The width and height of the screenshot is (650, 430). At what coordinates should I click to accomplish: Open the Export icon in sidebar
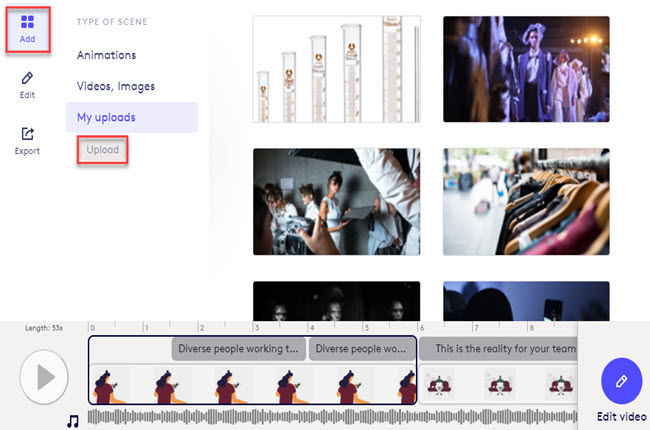pos(27,134)
